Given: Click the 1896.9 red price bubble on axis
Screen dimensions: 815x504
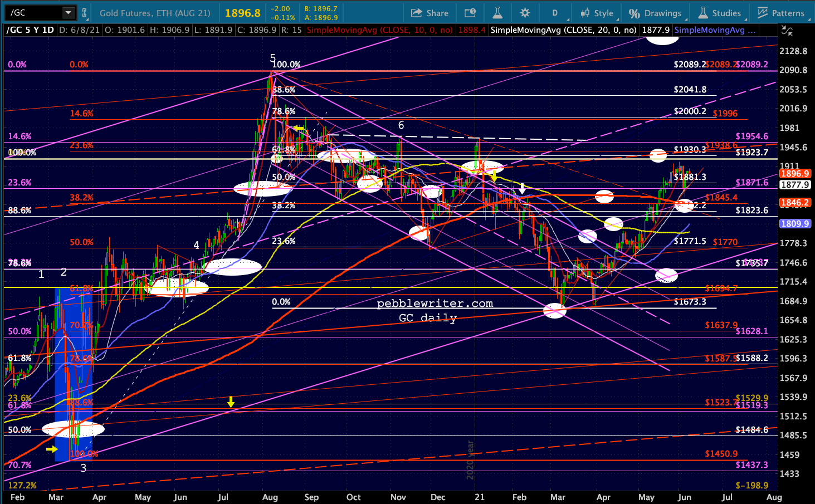Looking at the screenshot, I should pos(795,173).
